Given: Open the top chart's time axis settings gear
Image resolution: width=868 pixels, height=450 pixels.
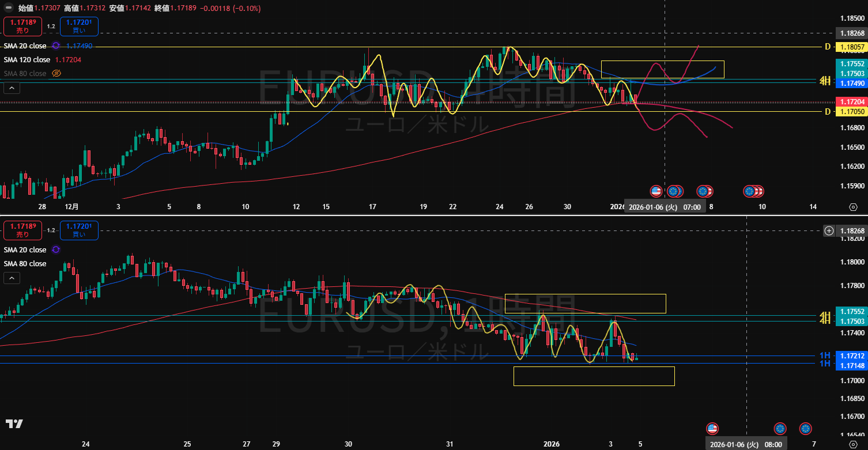Looking at the screenshot, I should point(853,207).
